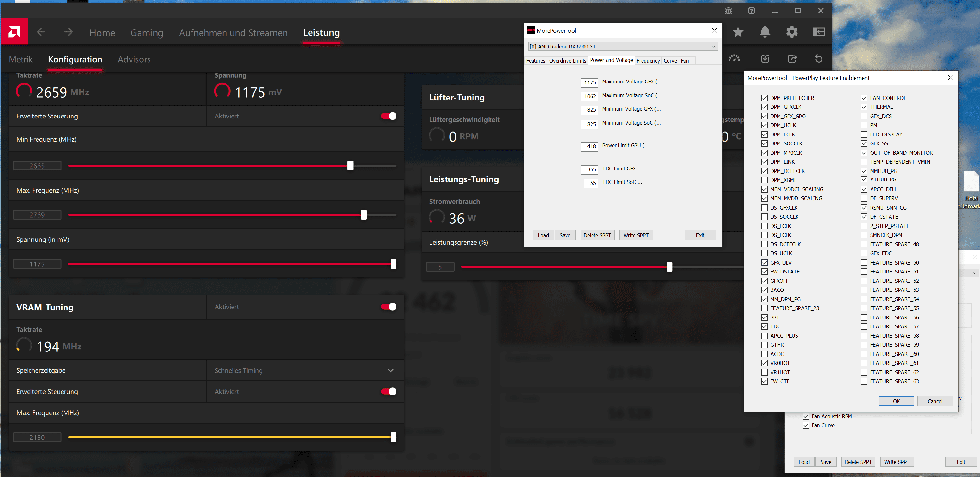
Task: Click the import tuning profile icon
Action: tap(765, 59)
